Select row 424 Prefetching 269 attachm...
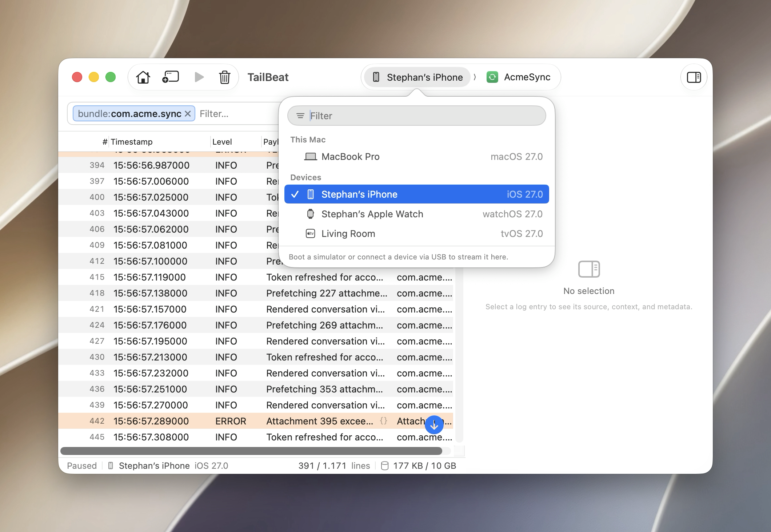771x532 pixels. [x=256, y=325]
